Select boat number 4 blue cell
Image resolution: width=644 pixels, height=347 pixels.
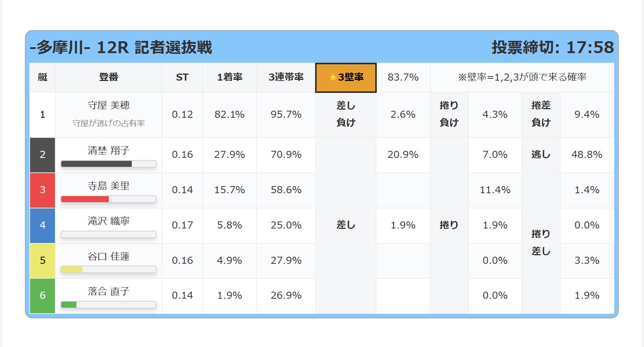(x=43, y=226)
